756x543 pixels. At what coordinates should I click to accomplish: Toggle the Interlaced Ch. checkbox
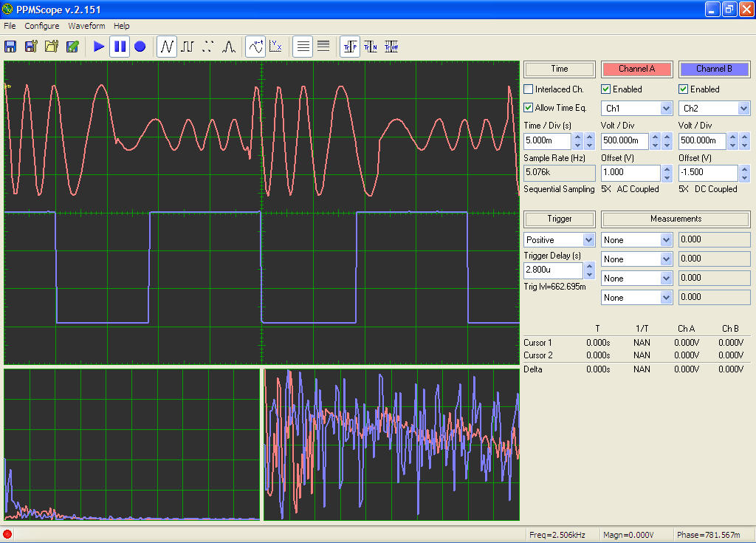(x=529, y=89)
